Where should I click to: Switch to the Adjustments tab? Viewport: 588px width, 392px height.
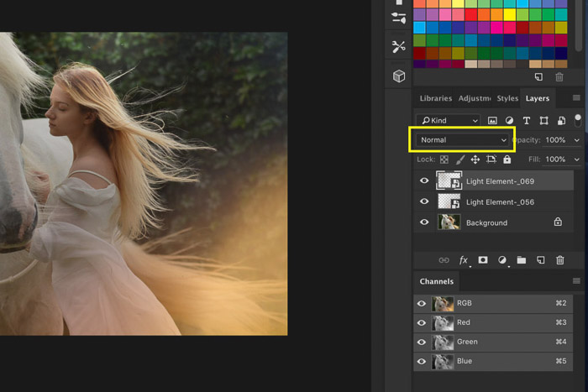pos(475,98)
